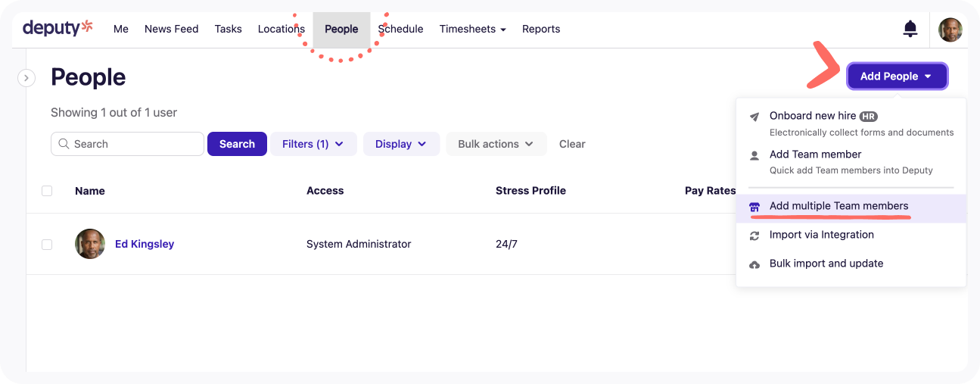This screenshot has height=384, width=980.
Task: Open the News Feed tab
Action: point(172,29)
